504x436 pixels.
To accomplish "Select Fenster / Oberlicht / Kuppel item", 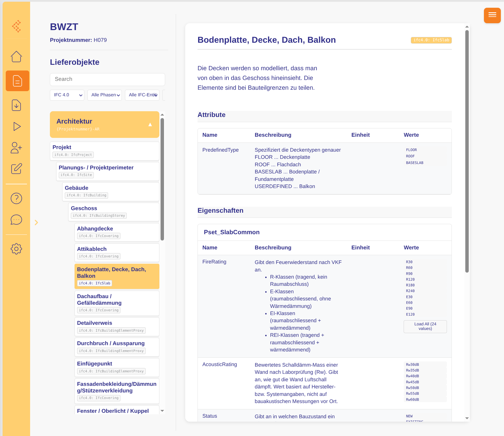I will (x=117, y=410).
